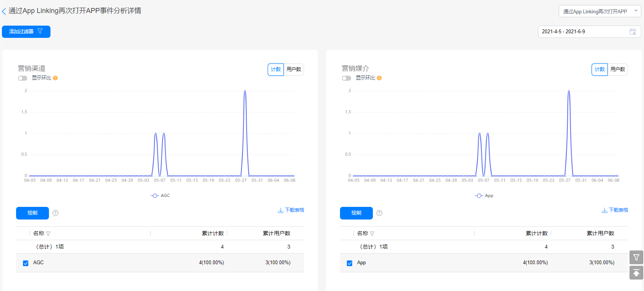Screen dimensions: 644x291
Task: Click the peak data point in 营销媒介 chart
Action: point(569,91)
